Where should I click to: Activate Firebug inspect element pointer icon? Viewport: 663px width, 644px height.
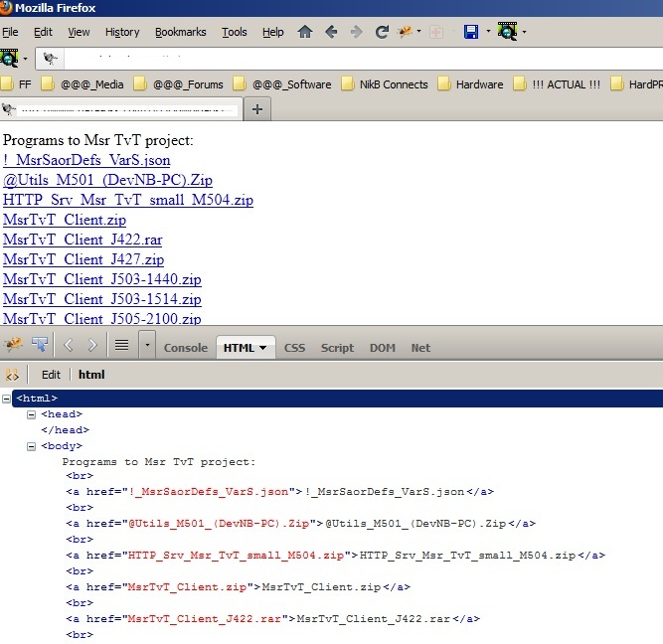pyautogui.click(x=40, y=344)
